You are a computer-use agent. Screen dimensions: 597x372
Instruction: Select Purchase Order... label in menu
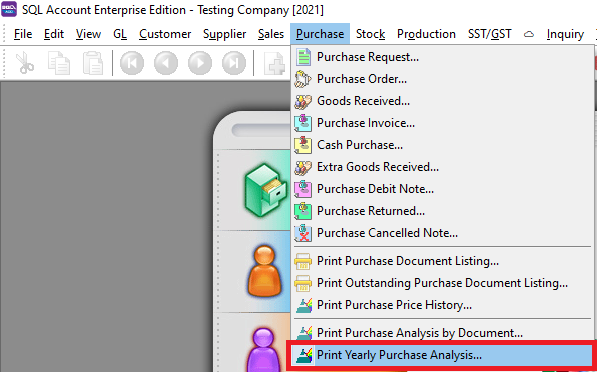tap(362, 79)
